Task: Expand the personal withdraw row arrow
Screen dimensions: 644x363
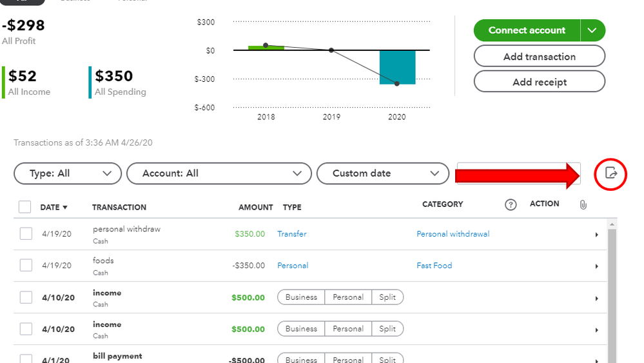Action: coord(597,235)
